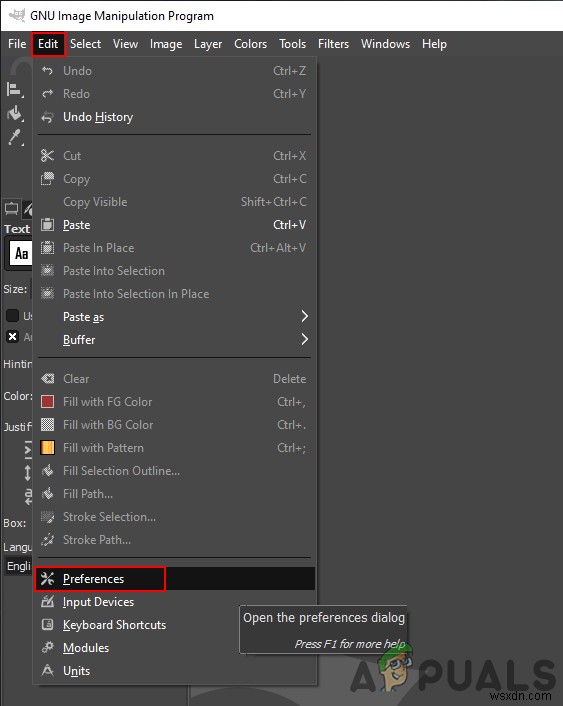563x706 pixels.
Task: Click the Paste Into Selection icon
Action: pos(47,271)
